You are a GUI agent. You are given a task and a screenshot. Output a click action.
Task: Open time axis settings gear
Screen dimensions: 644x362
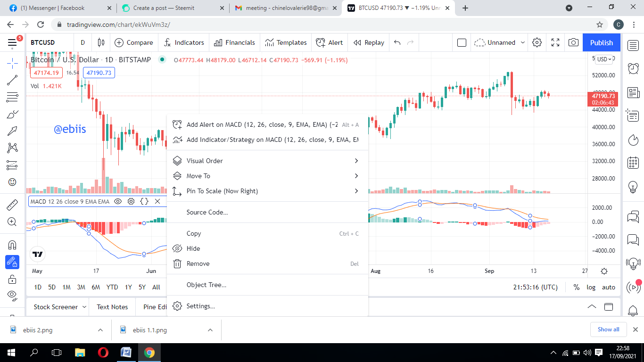pyautogui.click(x=604, y=271)
